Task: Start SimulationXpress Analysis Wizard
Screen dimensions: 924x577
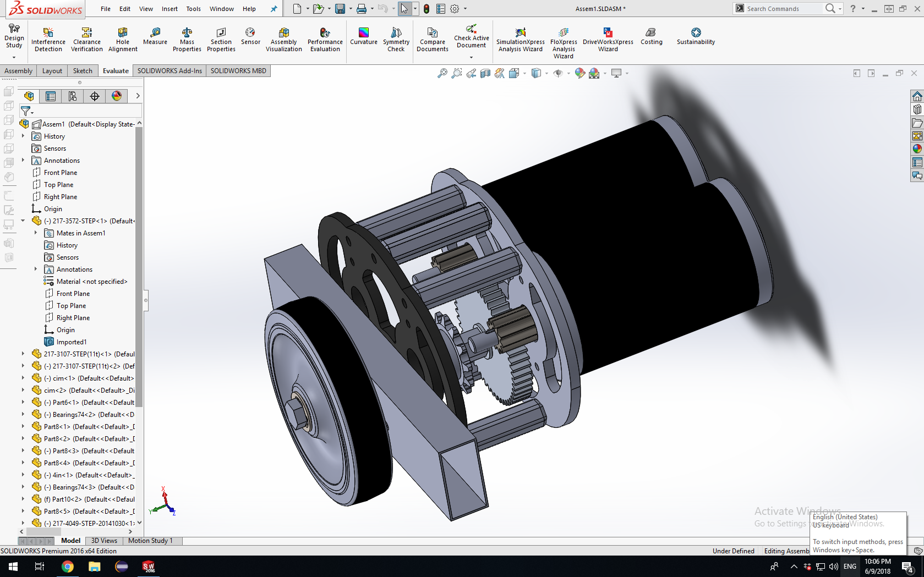Action: click(x=521, y=40)
